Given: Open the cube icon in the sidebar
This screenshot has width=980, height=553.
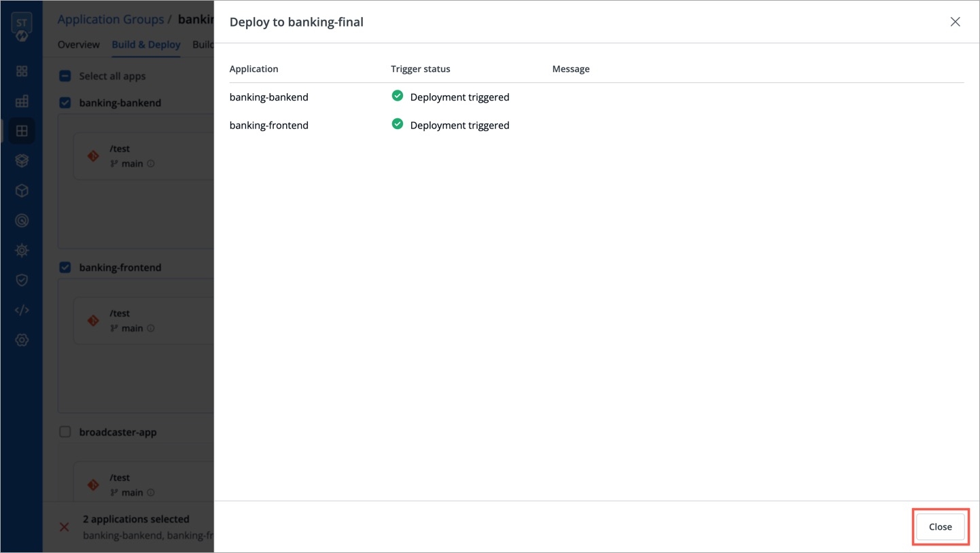Looking at the screenshot, I should (22, 191).
